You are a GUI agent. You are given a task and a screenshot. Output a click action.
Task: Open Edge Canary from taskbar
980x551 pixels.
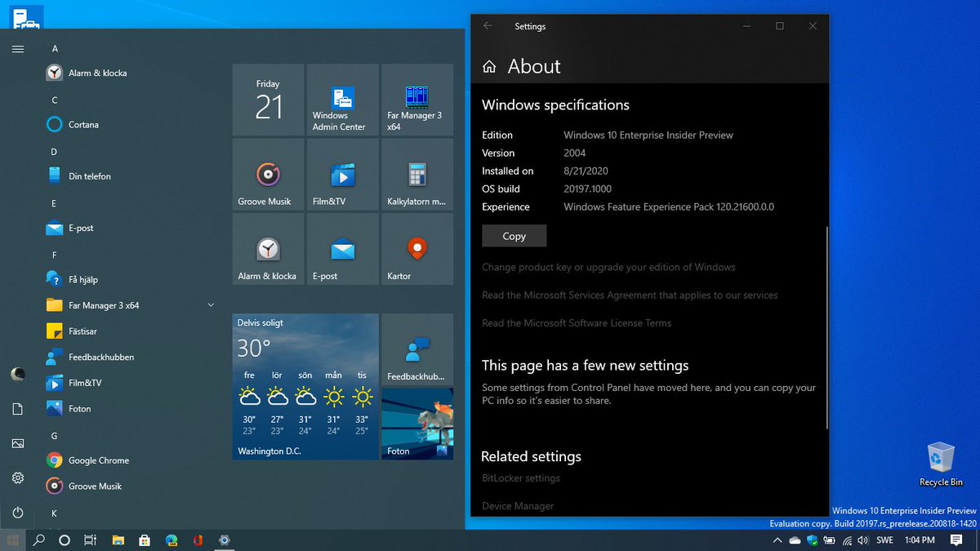[x=171, y=540]
